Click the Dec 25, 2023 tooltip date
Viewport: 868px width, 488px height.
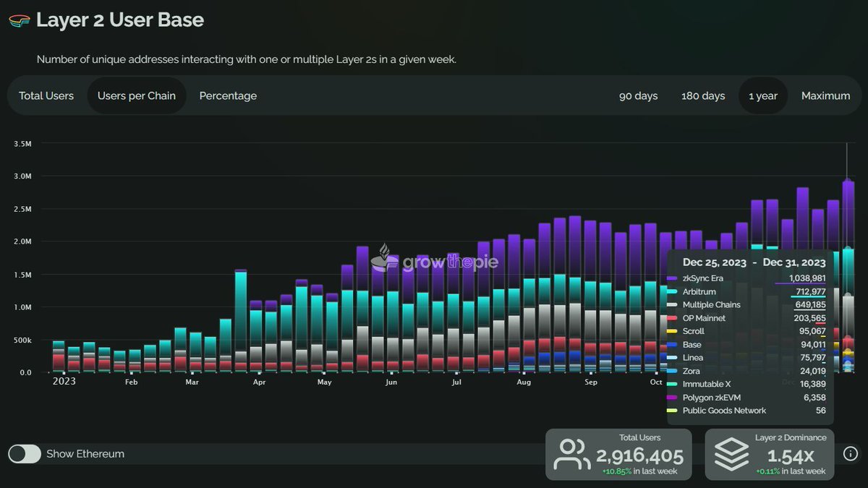[715, 262]
